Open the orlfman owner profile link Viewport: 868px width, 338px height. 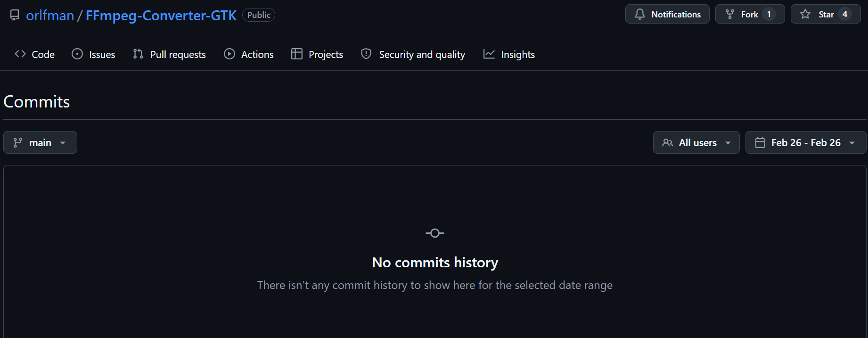click(x=50, y=15)
